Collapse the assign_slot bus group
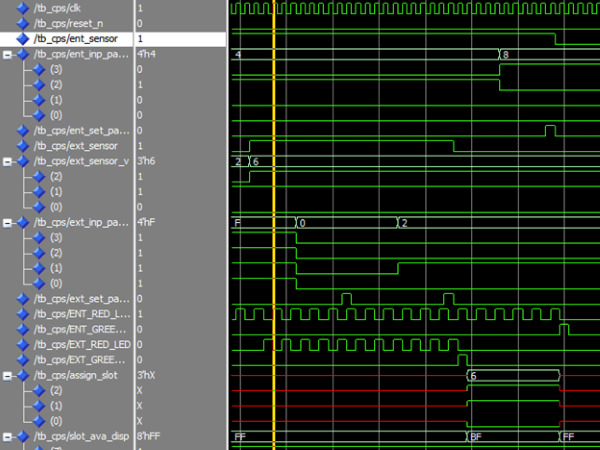The height and width of the screenshot is (450, 600). pyautogui.click(x=7, y=376)
